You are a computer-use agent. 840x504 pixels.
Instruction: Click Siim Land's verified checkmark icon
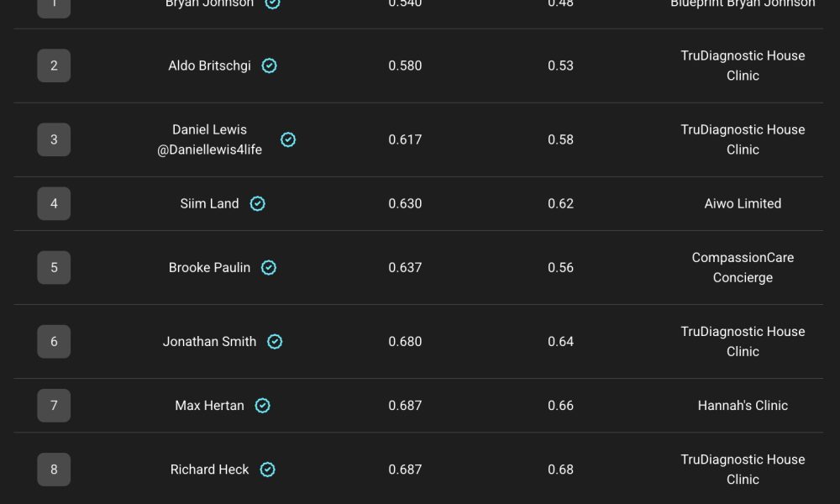click(x=258, y=203)
